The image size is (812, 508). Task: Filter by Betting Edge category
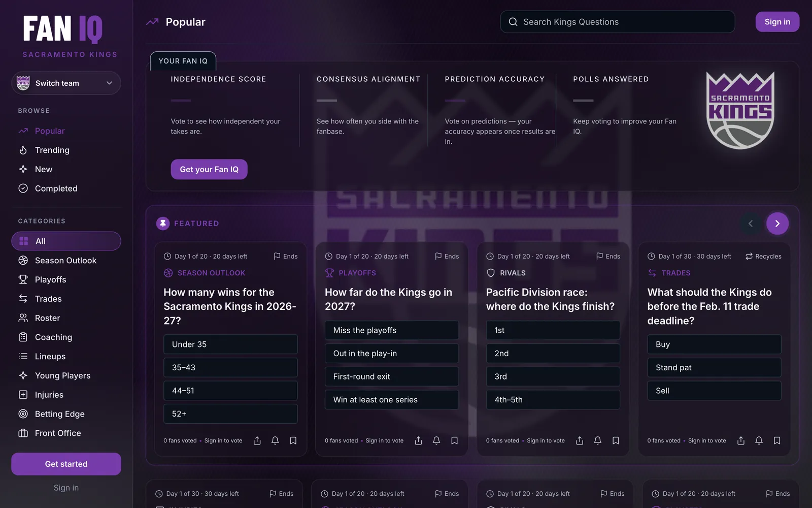pos(66,414)
